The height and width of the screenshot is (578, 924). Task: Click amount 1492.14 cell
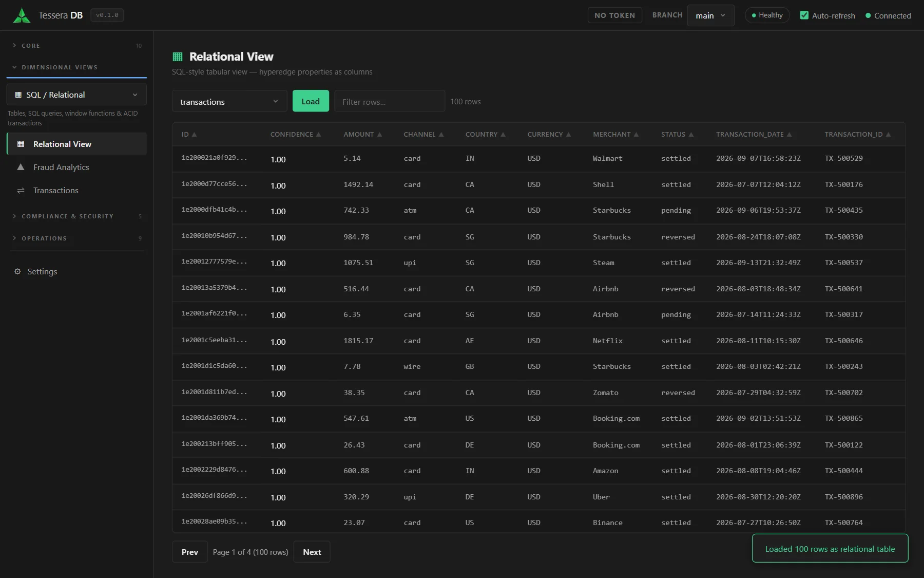tap(358, 184)
